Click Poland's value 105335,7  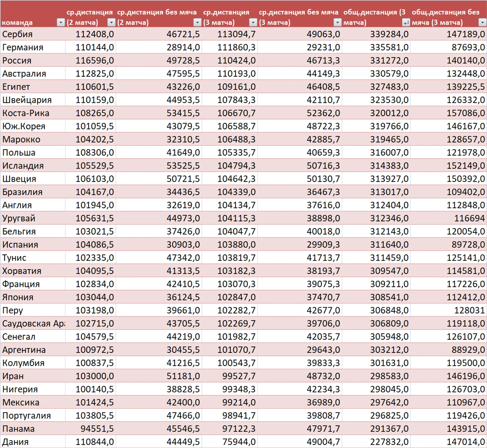tap(236, 153)
